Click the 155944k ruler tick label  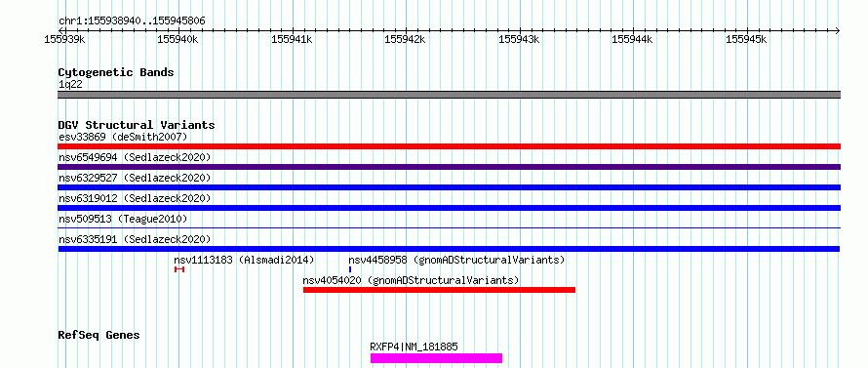coord(633,39)
